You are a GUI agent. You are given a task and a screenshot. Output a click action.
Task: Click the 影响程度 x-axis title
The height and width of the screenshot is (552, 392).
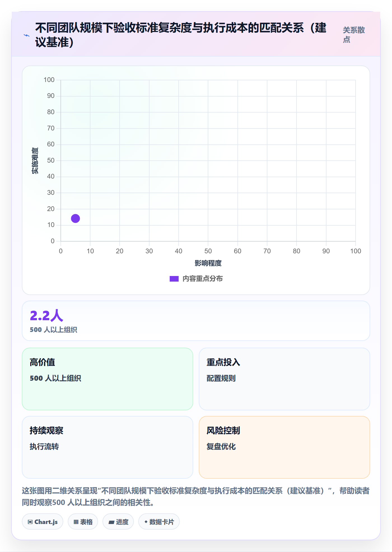(x=208, y=263)
